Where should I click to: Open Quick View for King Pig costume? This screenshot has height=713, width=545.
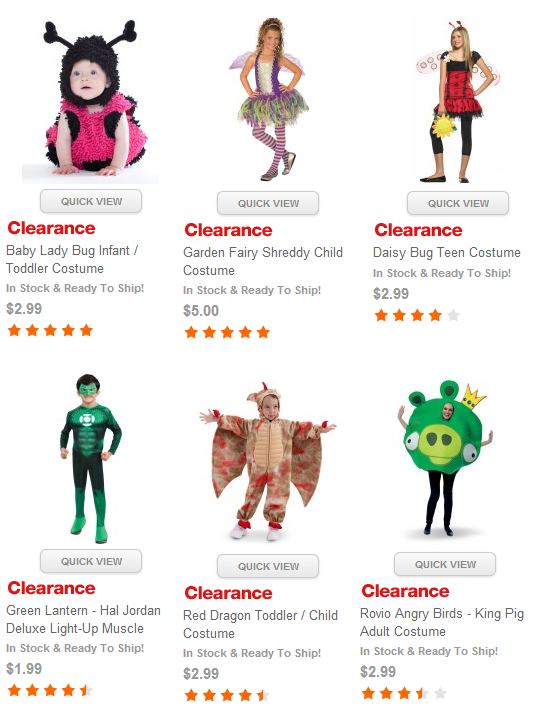click(x=445, y=564)
